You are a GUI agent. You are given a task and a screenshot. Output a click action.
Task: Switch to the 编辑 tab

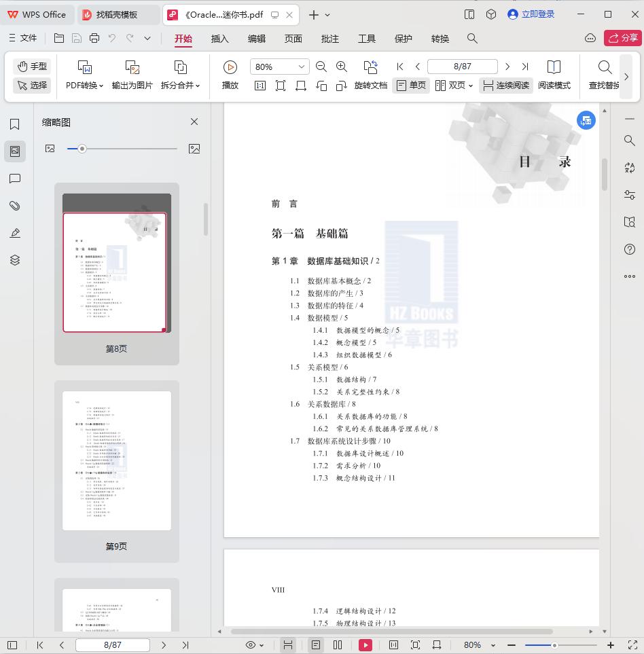tap(257, 39)
